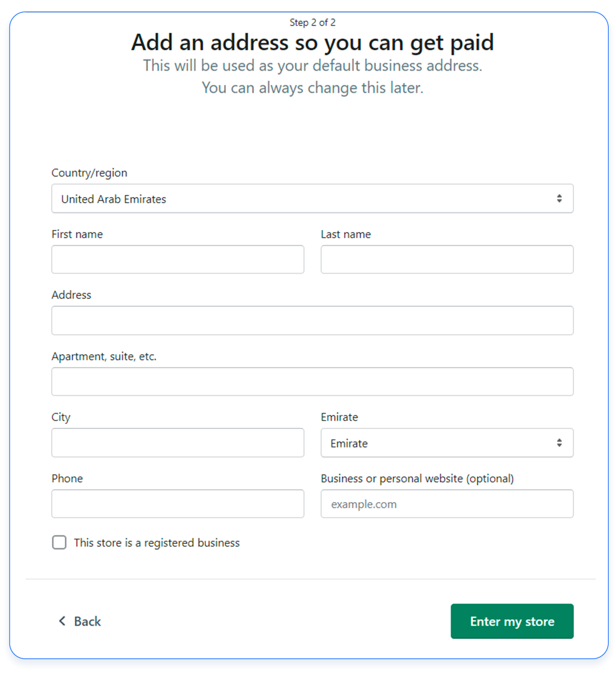Click into the First name field

pos(177,259)
